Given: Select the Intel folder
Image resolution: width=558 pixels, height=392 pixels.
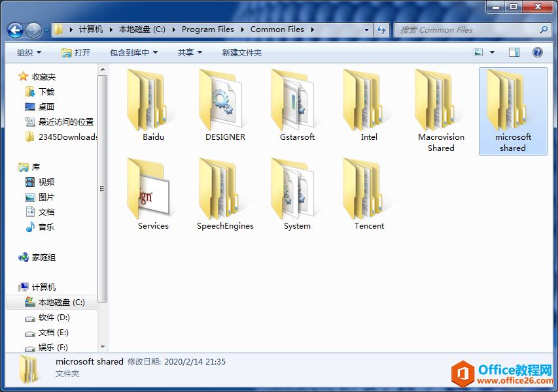Looking at the screenshot, I should coord(369,106).
